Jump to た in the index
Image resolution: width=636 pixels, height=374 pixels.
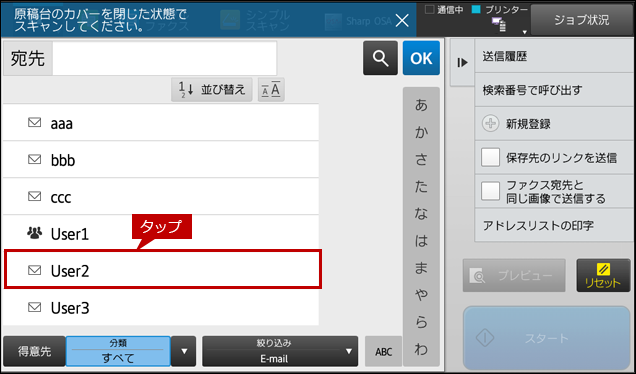(421, 187)
